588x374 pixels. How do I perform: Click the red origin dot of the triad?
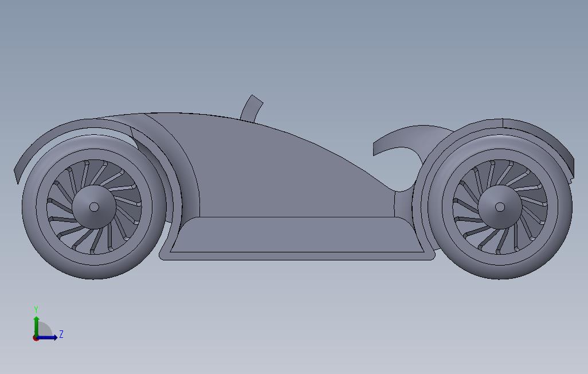[x=36, y=338]
